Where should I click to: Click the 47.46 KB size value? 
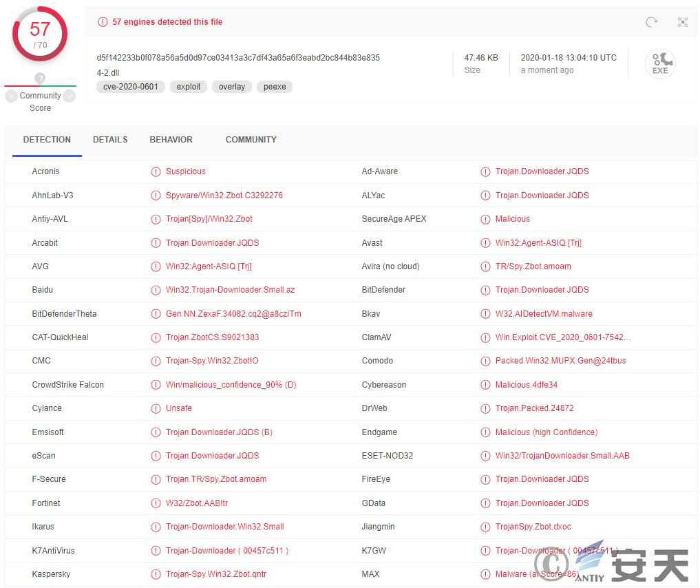(481, 58)
